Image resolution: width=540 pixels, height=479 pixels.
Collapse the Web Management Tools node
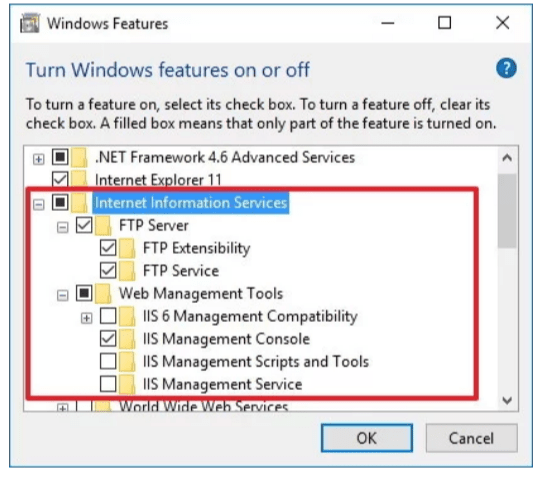[x=62, y=295]
